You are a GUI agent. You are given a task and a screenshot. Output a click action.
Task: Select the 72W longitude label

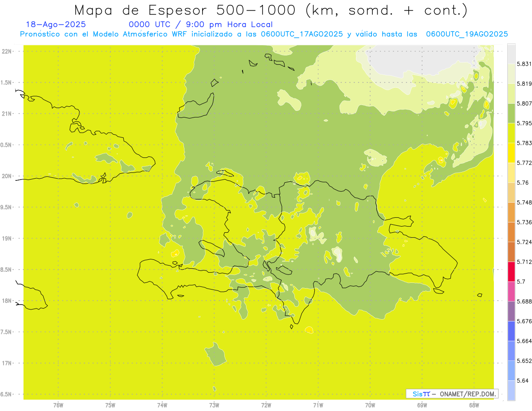click(266, 405)
